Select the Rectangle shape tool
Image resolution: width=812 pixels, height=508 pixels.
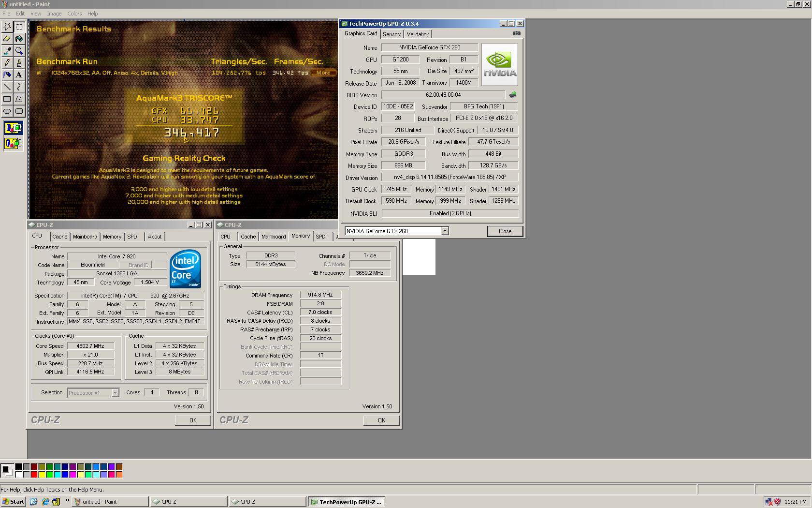(7, 99)
